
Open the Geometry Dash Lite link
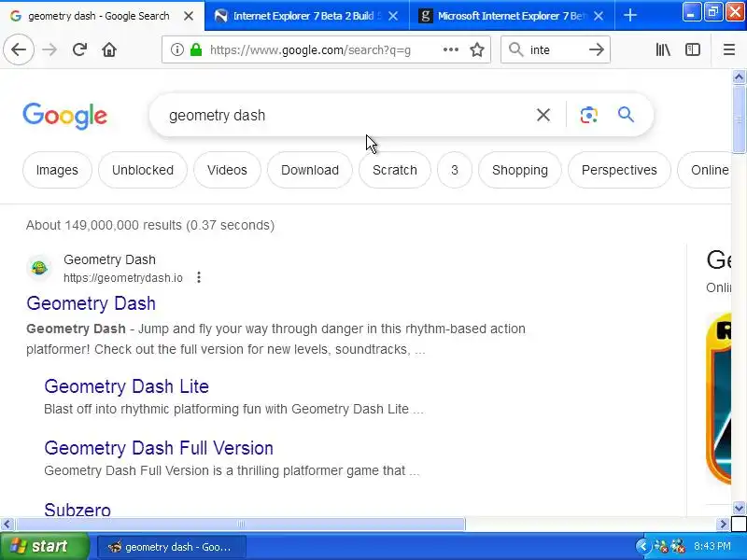(x=126, y=386)
